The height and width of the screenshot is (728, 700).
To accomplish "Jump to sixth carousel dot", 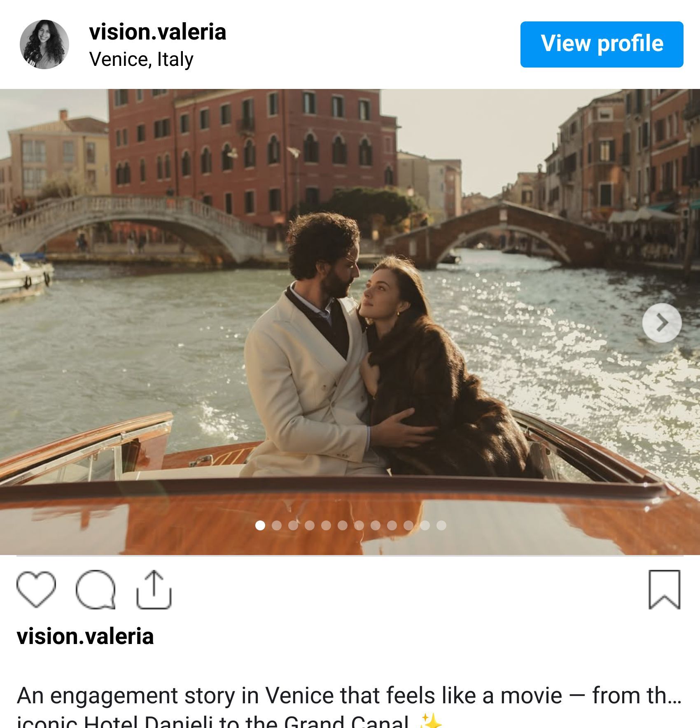I will 343,525.
